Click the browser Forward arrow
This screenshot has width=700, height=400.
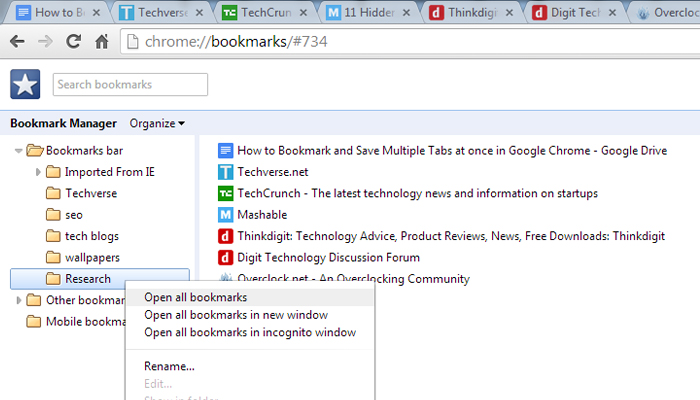tap(45, 42)
